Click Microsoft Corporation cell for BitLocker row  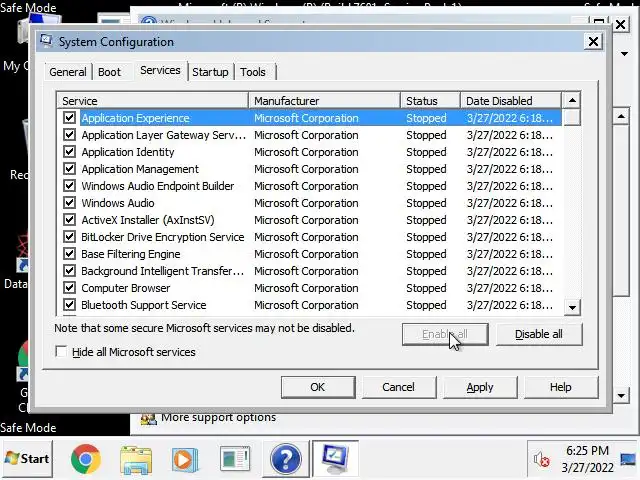(306, 237)
